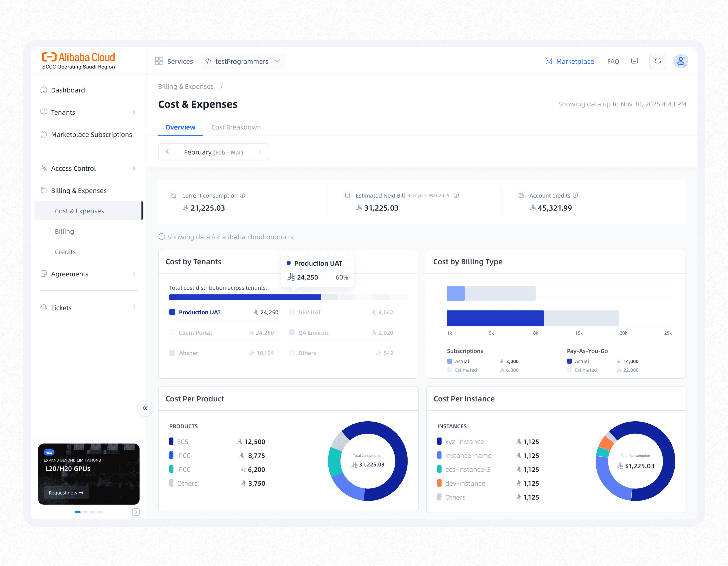Open the chat message icon
Image resolution: width=728 pixels, height=566 pixels.
point(634,61)
